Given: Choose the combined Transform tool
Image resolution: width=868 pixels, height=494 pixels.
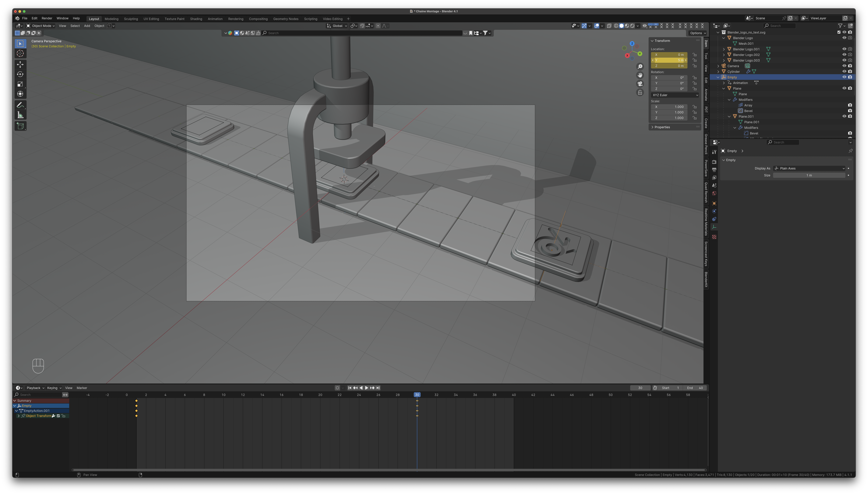Looking at the screenshot, I should 20,94.
